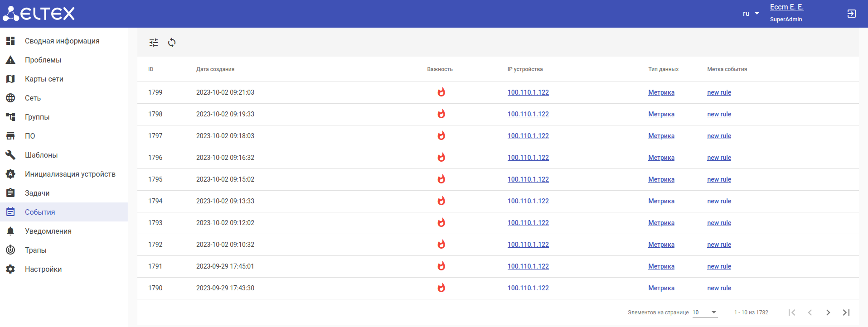
Task: Open the ru language dropdown
Action: (751, 14)
